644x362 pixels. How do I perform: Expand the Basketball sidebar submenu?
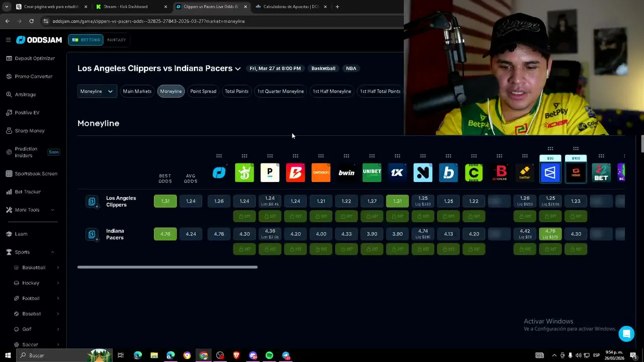pyautogui.click(x=58, y=267)
